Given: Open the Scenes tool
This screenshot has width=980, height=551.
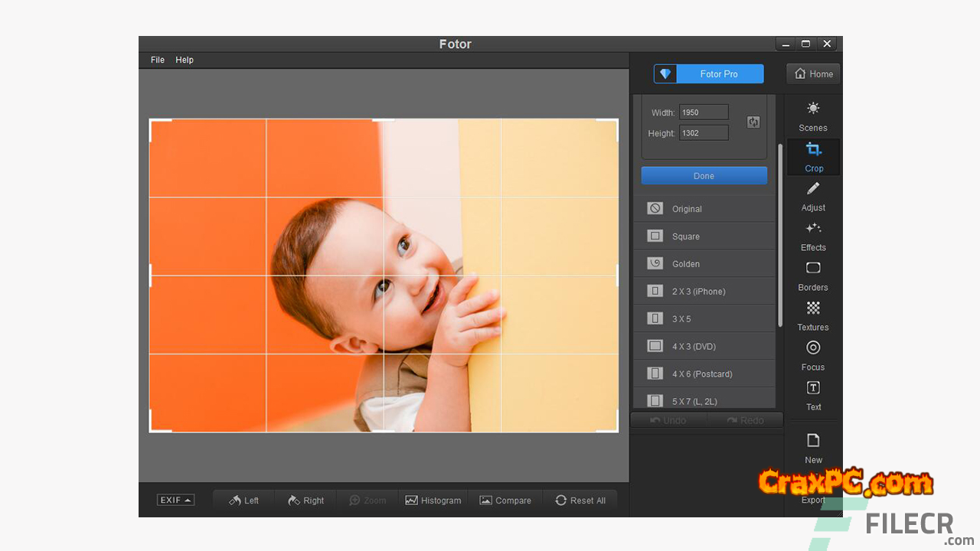Looking at the screenshot, I should coord(813,116).
